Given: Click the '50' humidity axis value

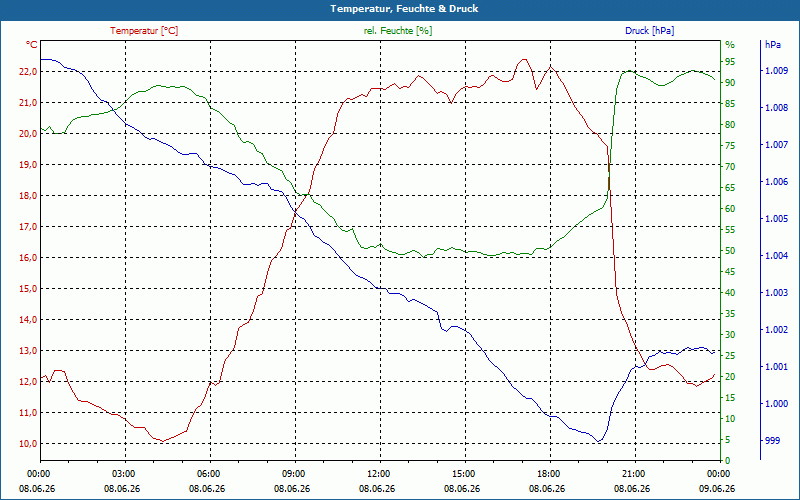Looking at the screenshot, I should click(730, 251).
